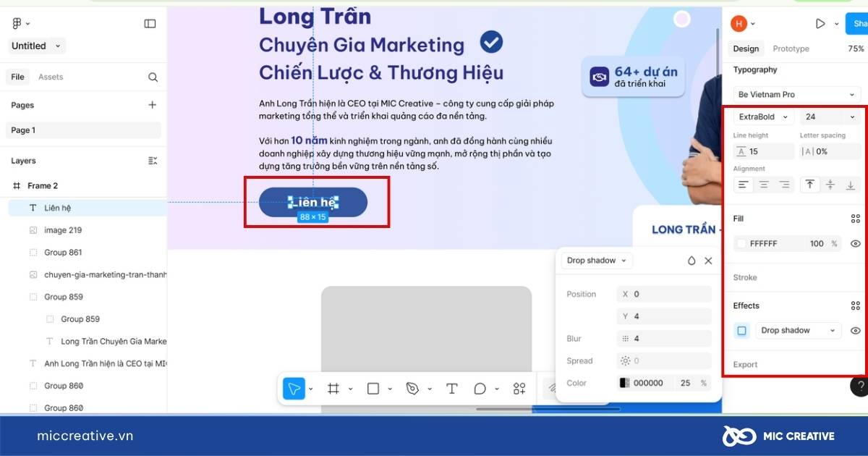Select the Rectangle shape tool
The height and width of the screenshot is (456, 868).
[373, 389]
